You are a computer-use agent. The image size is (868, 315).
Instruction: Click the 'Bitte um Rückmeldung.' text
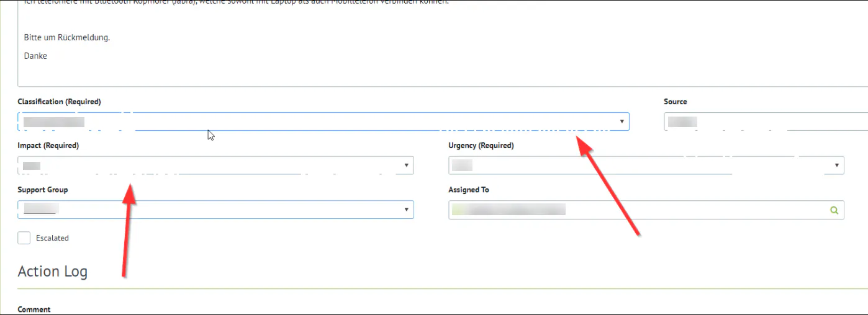[x=67, y=37]
